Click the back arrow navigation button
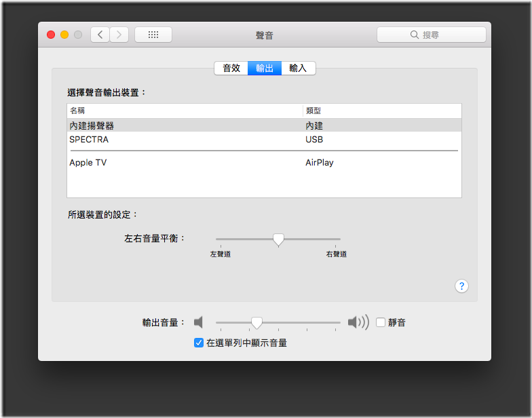This screenshot has width=532, height=418. point(100,35)
